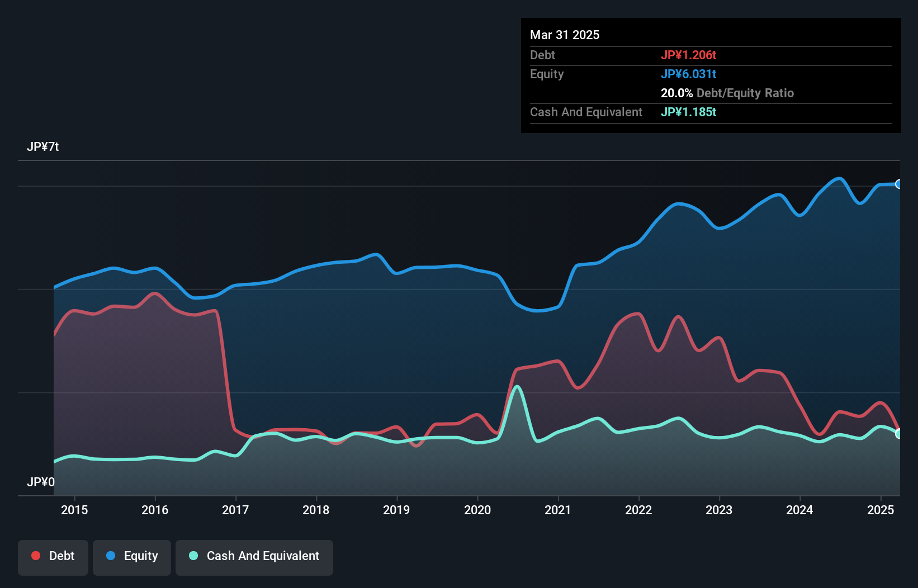
Task: Toggle the Debt series legend button
Action: [x=53, y=557]
